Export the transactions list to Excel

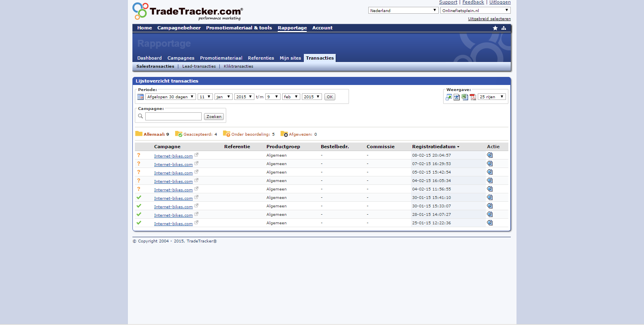click(x=465, y=97)
